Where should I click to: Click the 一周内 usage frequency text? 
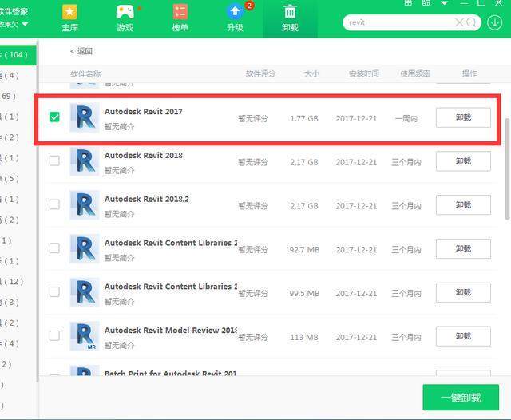[406, 119]
